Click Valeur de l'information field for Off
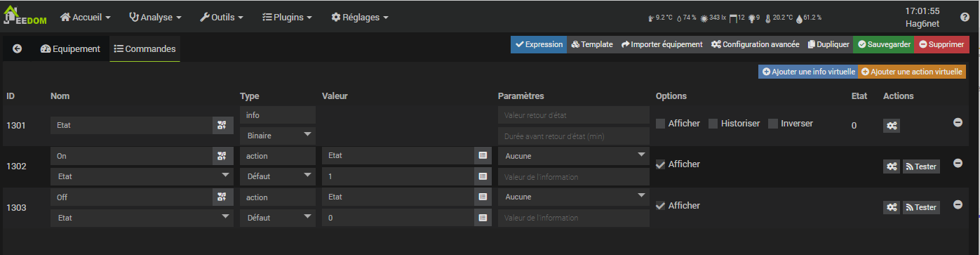Image resolution: width=980 pixels, height=255 pixels. [x=574, y=218]
